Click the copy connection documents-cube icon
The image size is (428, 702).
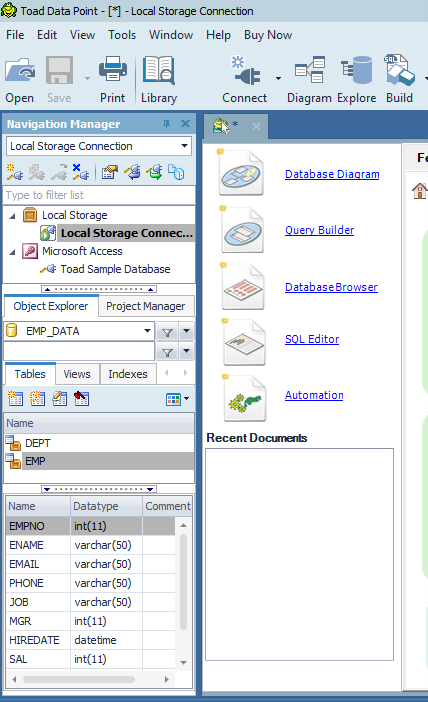(176, 172)
